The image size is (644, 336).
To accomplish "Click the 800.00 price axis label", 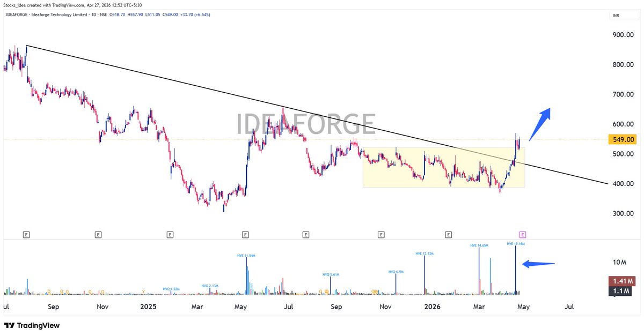I will [623, 65].
